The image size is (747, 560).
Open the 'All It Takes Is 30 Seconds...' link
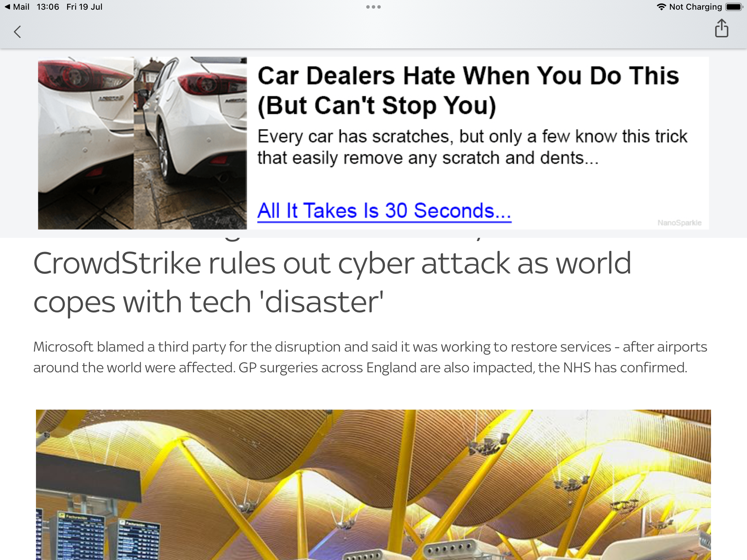click(384, 211)
